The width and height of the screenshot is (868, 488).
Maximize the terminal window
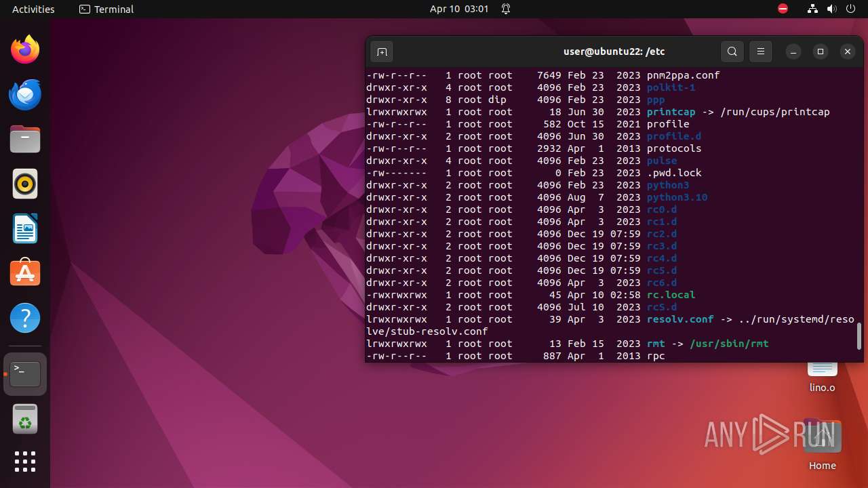tap(820, 52)
